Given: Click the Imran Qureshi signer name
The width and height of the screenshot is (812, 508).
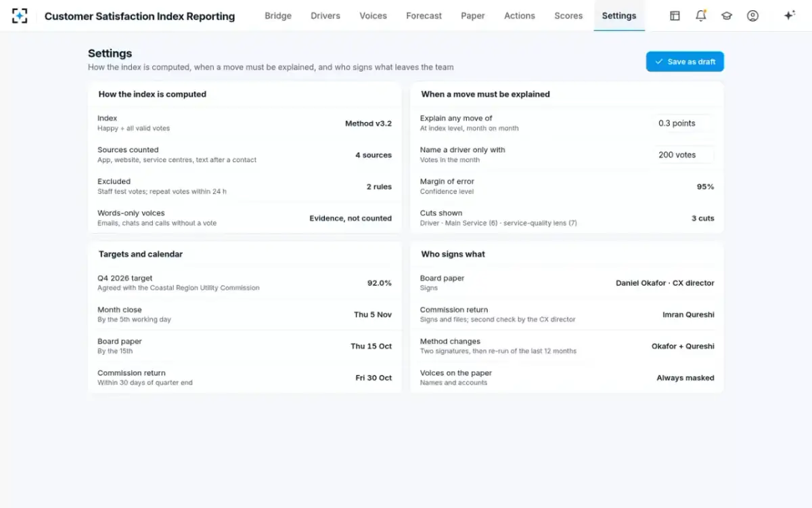Looking at the screenshot, I should pyautogui.click(x=688, y=314).
